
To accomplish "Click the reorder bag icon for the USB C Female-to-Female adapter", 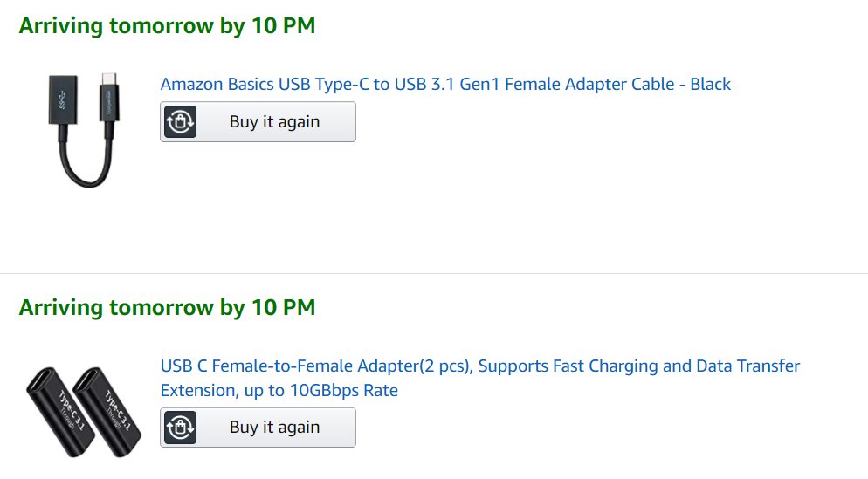I will (x=181, y=428).
